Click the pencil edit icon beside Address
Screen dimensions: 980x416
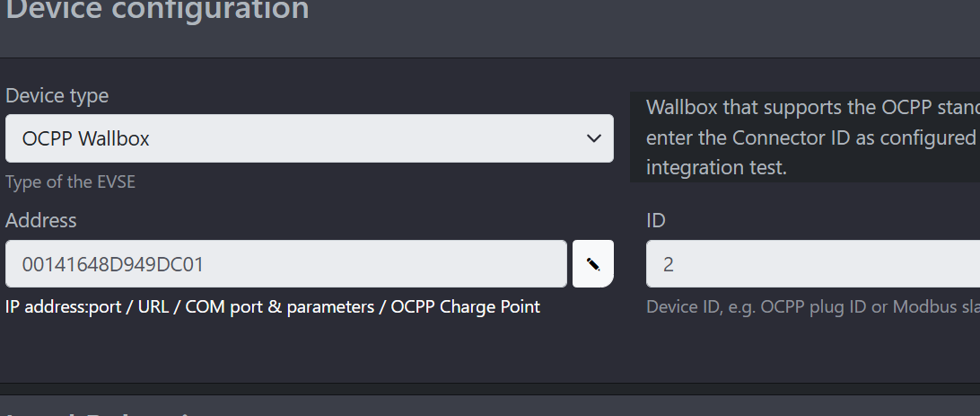(593, 264)
